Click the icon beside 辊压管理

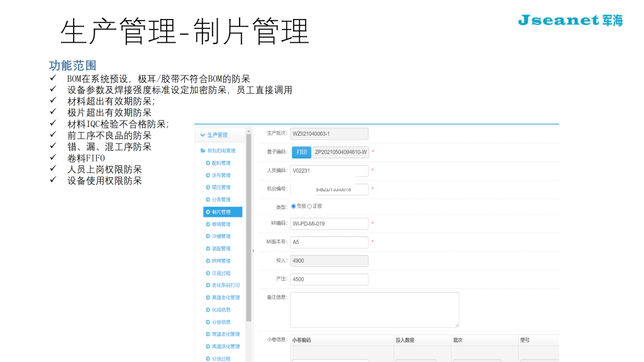click(208, 187)
